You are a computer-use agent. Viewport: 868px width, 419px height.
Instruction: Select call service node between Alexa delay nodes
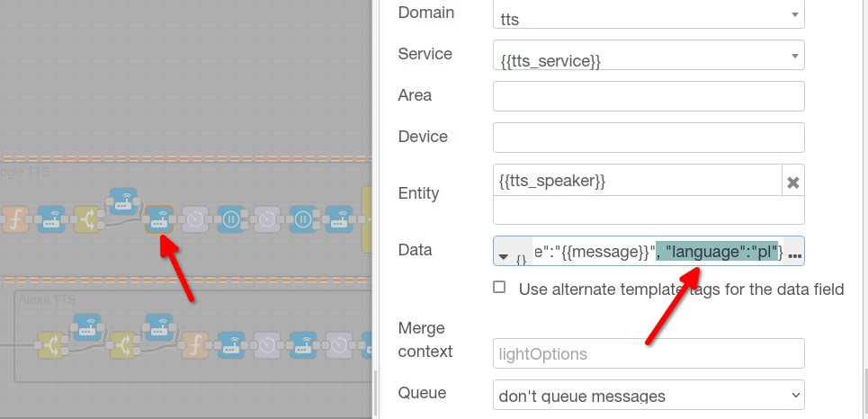(x=303, y=345)
